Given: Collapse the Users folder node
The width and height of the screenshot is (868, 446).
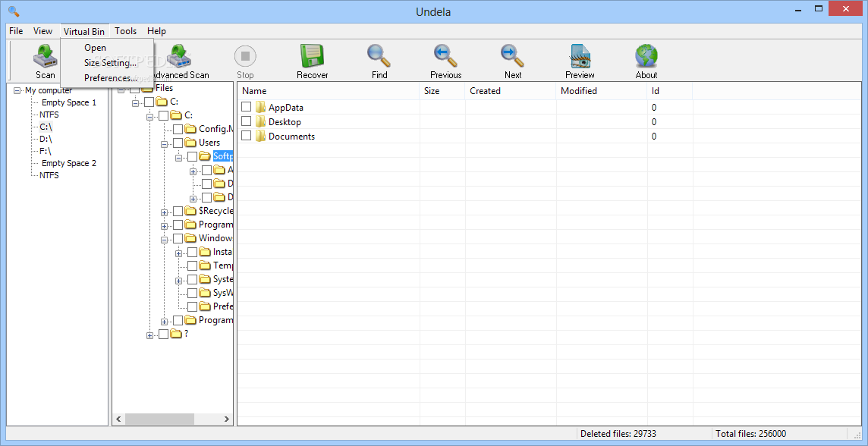Looking at the screenshot, I should [165, 144].
